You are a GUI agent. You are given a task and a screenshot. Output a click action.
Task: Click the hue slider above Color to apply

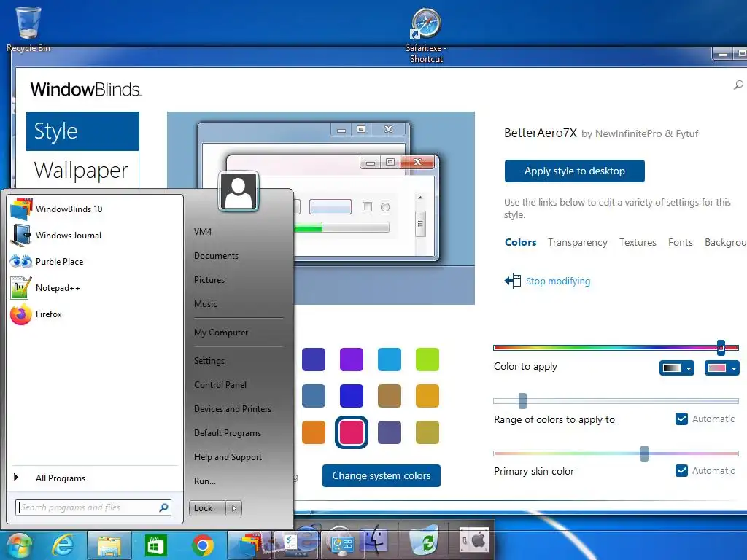(x=616, y=348)
